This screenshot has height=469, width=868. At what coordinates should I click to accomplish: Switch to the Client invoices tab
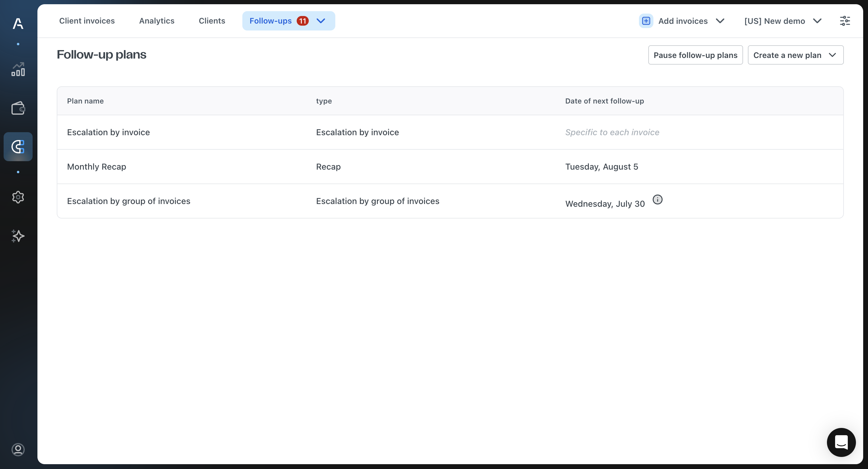pos(87,21)
